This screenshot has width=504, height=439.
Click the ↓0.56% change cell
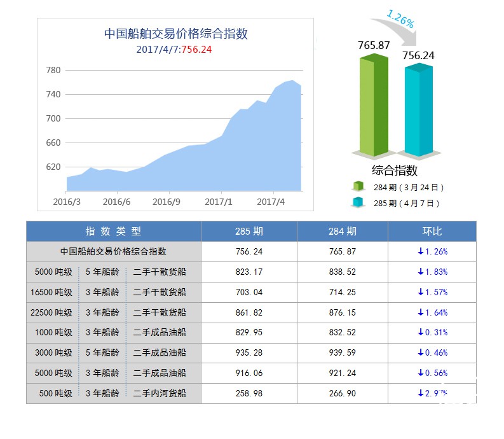point(432,373)
